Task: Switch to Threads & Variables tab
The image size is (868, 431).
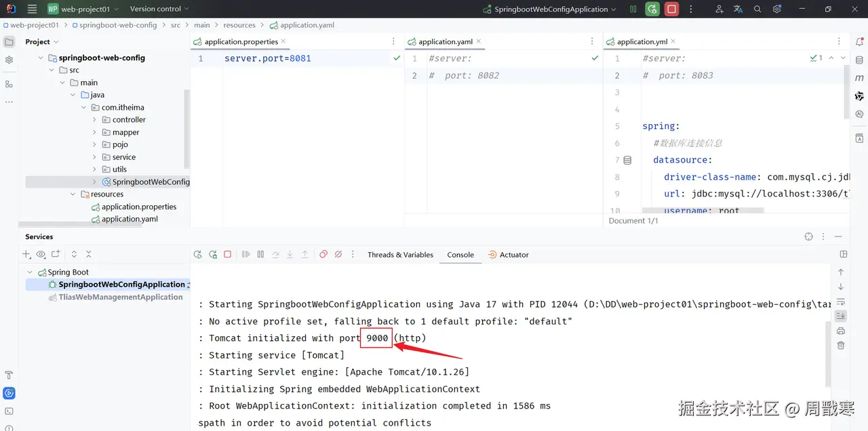Action: 400,255
